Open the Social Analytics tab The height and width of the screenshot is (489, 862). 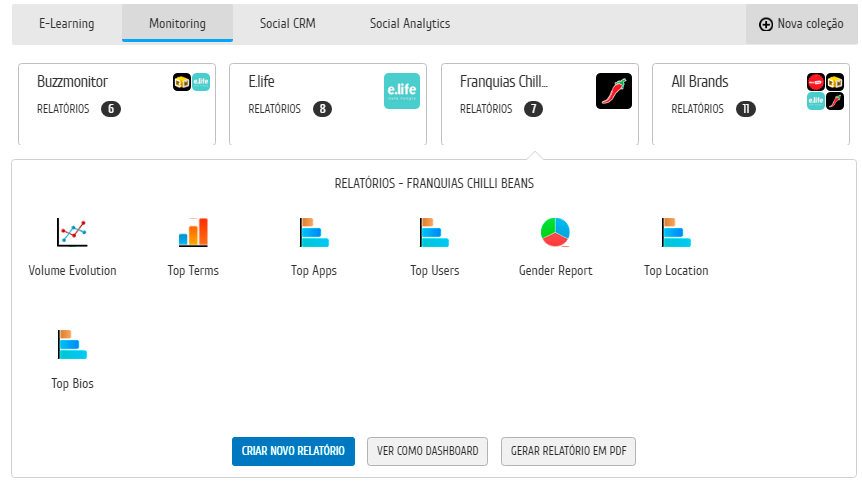click(410, 24)
